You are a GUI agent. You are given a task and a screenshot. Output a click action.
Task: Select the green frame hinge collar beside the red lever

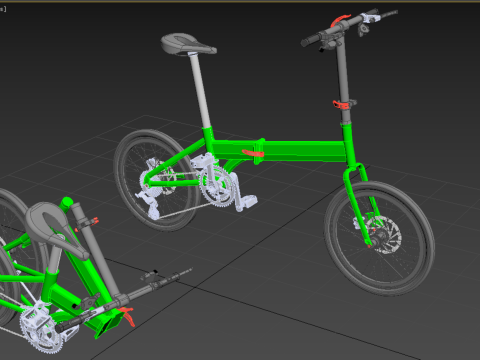tap(259, 151)
